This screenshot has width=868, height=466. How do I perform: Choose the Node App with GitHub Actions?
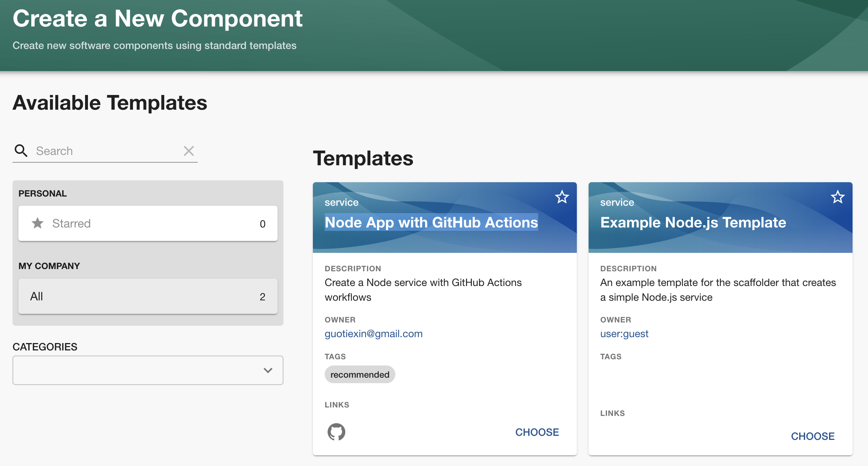[537, 431]
